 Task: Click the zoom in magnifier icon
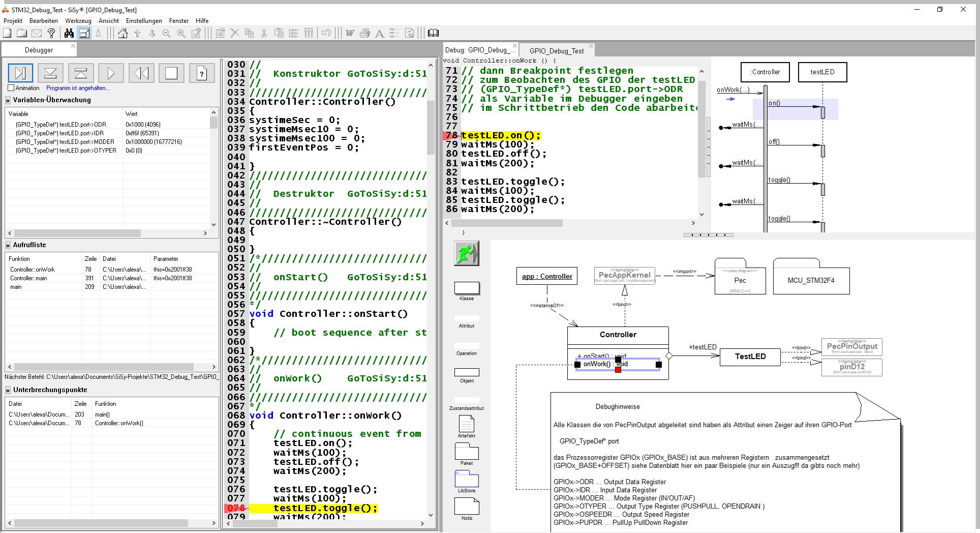181,34
